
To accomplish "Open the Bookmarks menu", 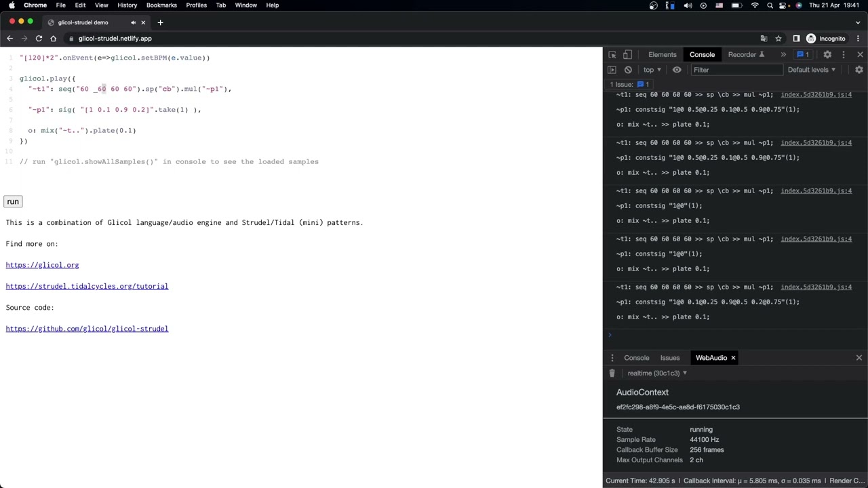I will tap(161, 5).
